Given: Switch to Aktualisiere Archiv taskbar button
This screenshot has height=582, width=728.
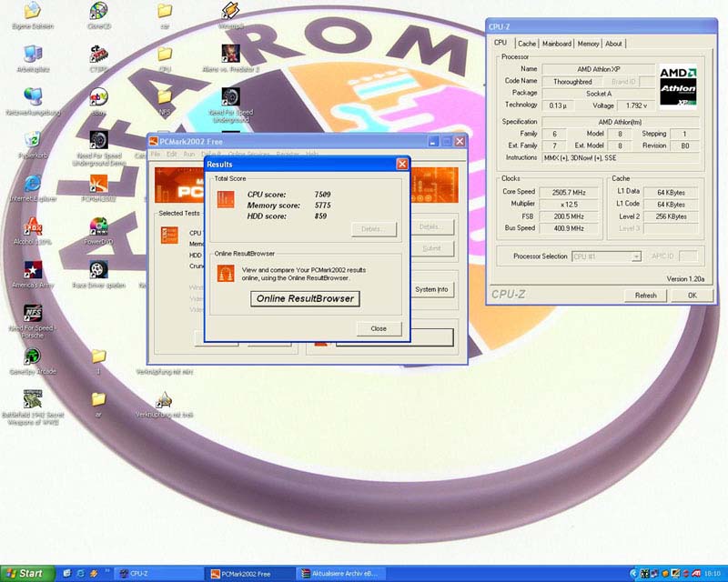Looking at the screenshot, I should [340, 574].
